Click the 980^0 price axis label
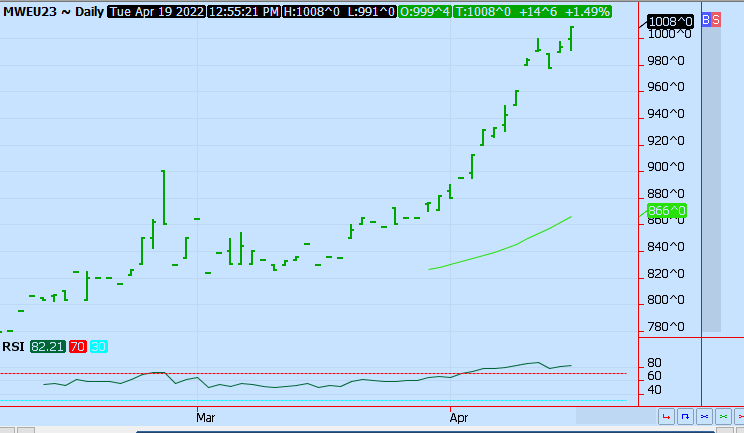The width and height of the screenshot is (744, 433). tap(666, 61)
